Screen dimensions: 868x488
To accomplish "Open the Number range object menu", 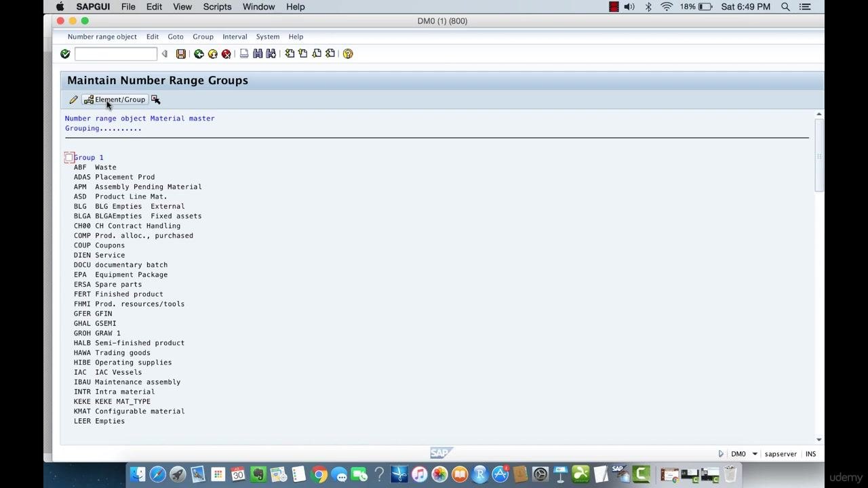I will click(102, 37).
